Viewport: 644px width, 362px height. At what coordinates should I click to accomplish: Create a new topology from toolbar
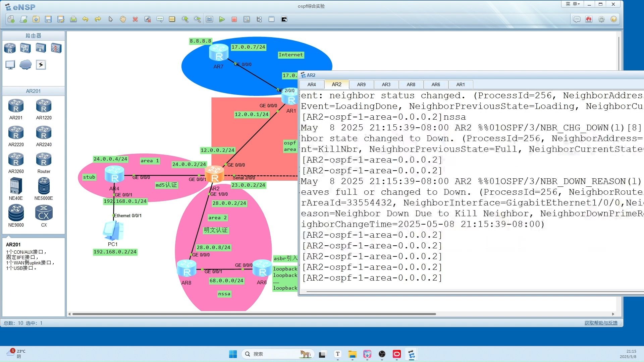pos(11,19)
